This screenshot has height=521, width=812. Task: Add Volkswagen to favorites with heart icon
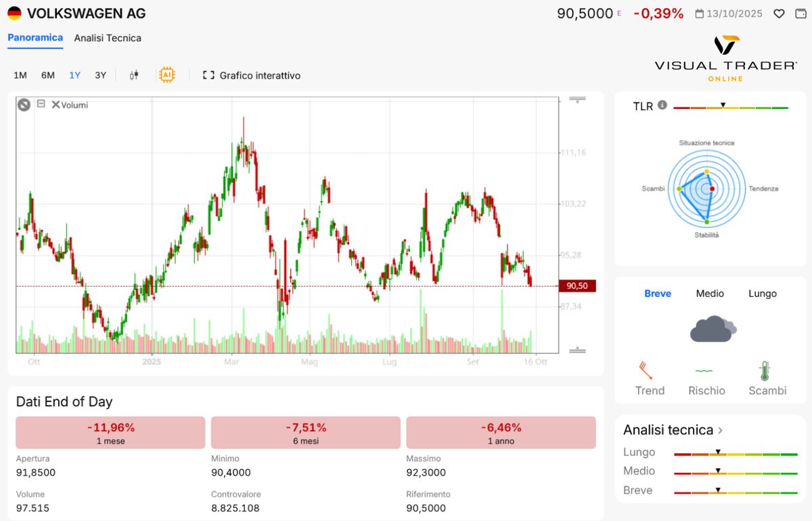pos(780,14)
